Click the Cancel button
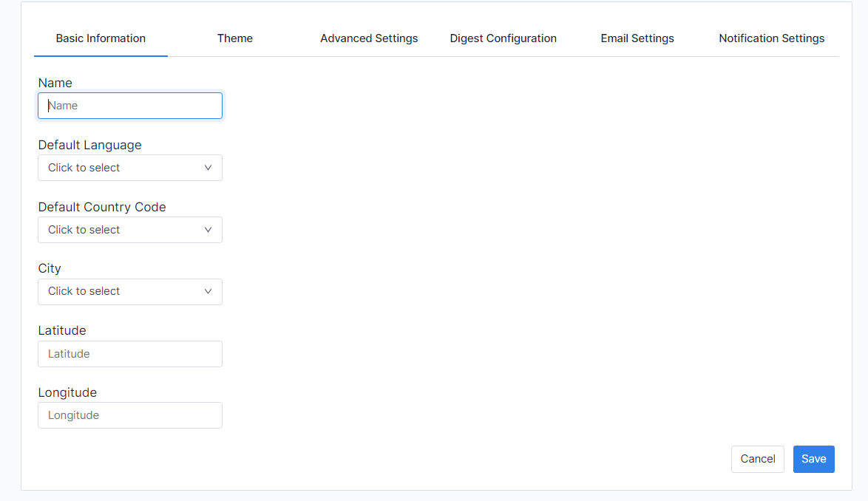Screen dimensions: 868x501 [x=757, y=459]
